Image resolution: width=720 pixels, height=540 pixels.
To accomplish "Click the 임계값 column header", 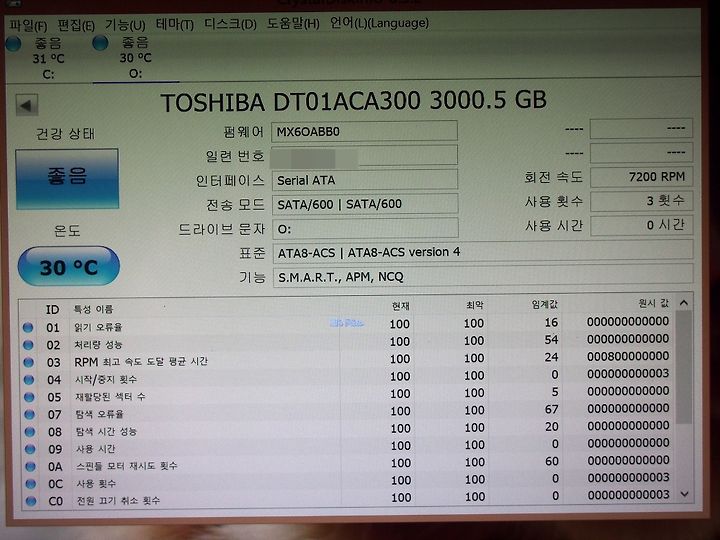I will tap(545, 304).
